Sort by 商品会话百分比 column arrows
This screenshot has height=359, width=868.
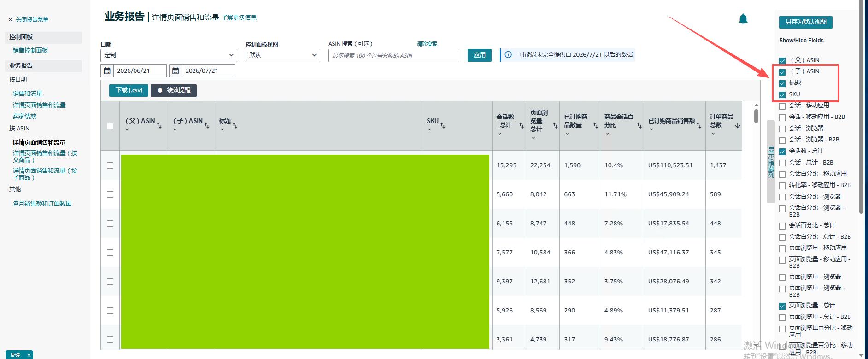tap(639, 125)
